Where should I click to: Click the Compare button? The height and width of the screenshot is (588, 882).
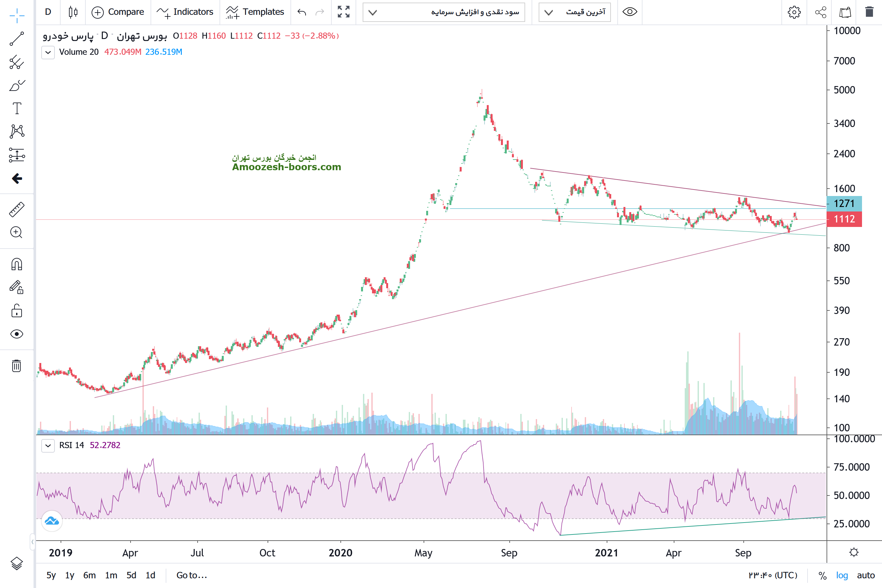tap(118, 12)
